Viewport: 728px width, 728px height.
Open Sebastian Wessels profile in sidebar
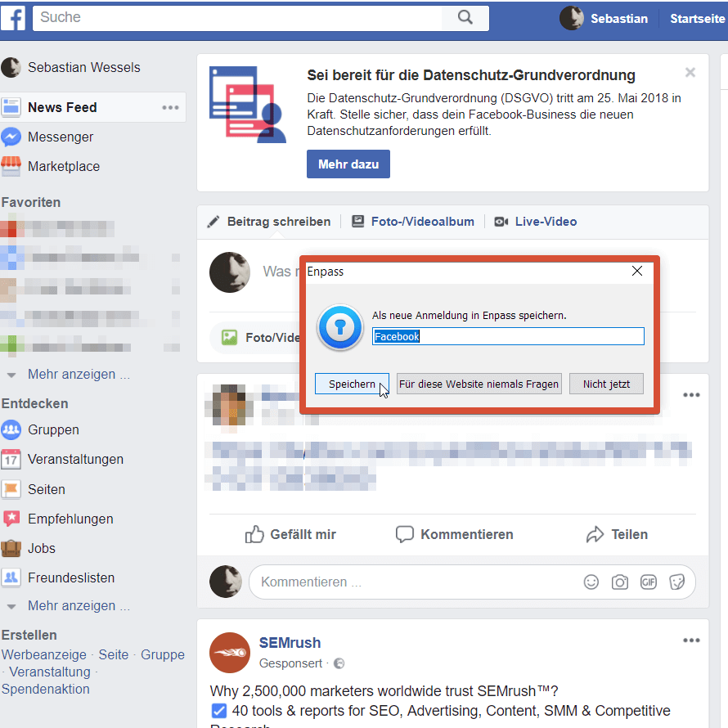point(70,67)
